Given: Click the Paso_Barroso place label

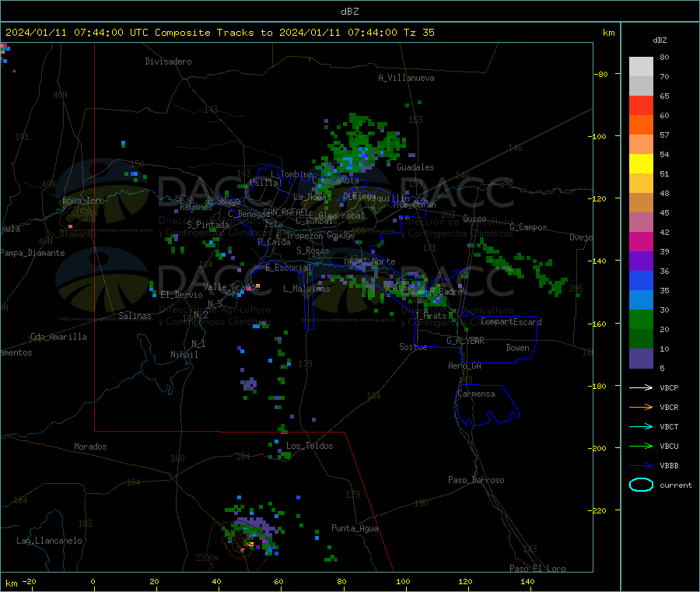Looking at the screenshot, I should pyautogui.click(x=476, y=481).
